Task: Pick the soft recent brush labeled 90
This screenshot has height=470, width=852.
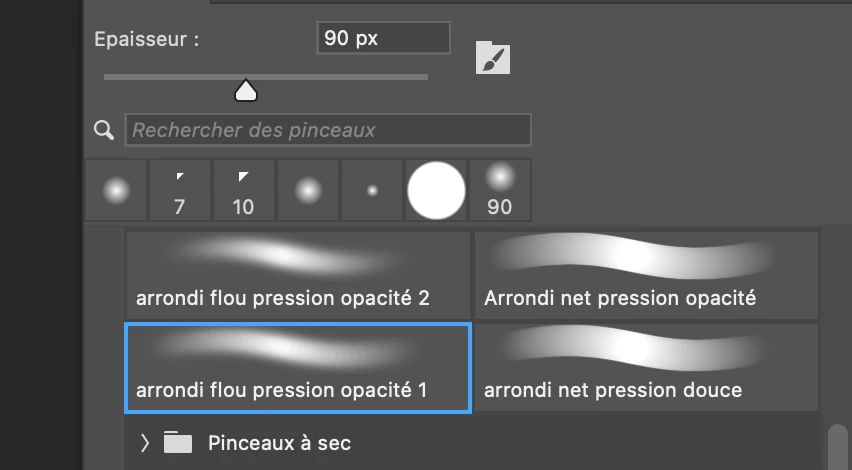Action: coord(500,190)
